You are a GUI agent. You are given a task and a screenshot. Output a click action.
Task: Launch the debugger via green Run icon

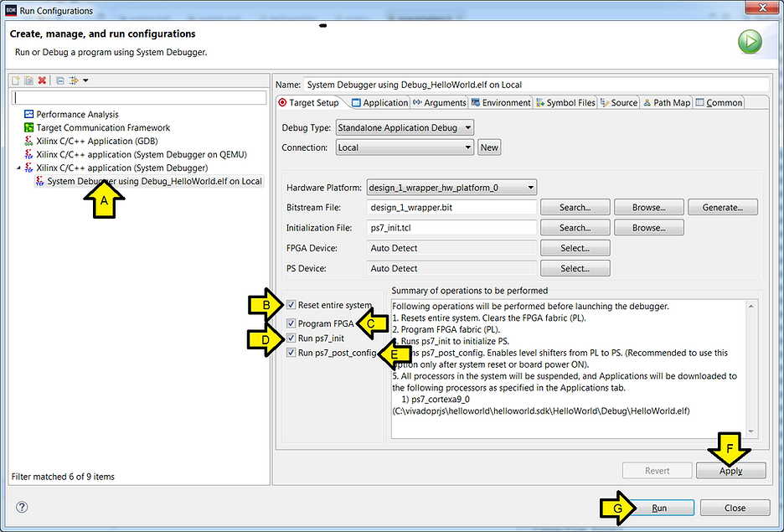[x=750, y=41]
